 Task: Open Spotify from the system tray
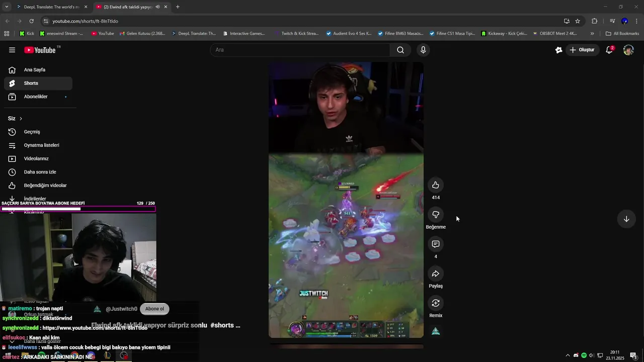point(584,355)
